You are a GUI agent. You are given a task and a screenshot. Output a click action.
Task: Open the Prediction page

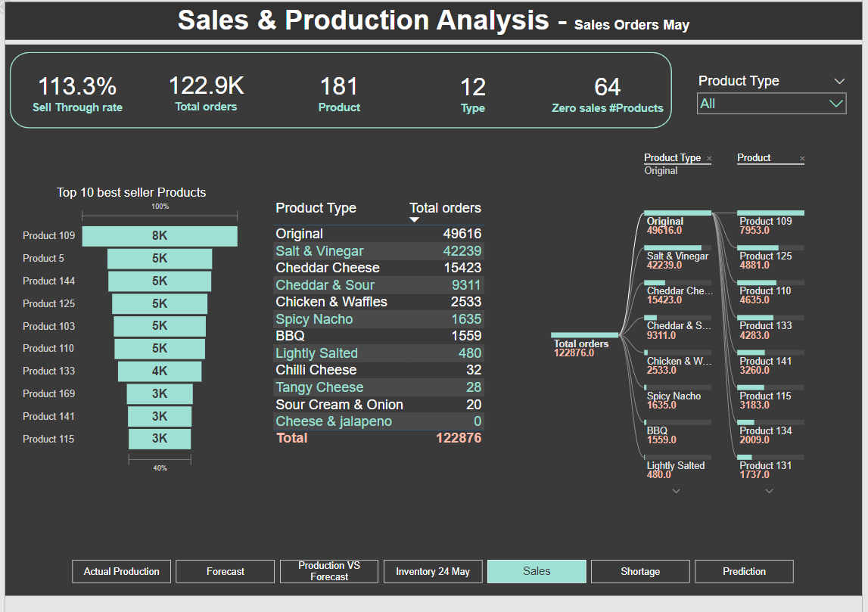tap(743, 572)
